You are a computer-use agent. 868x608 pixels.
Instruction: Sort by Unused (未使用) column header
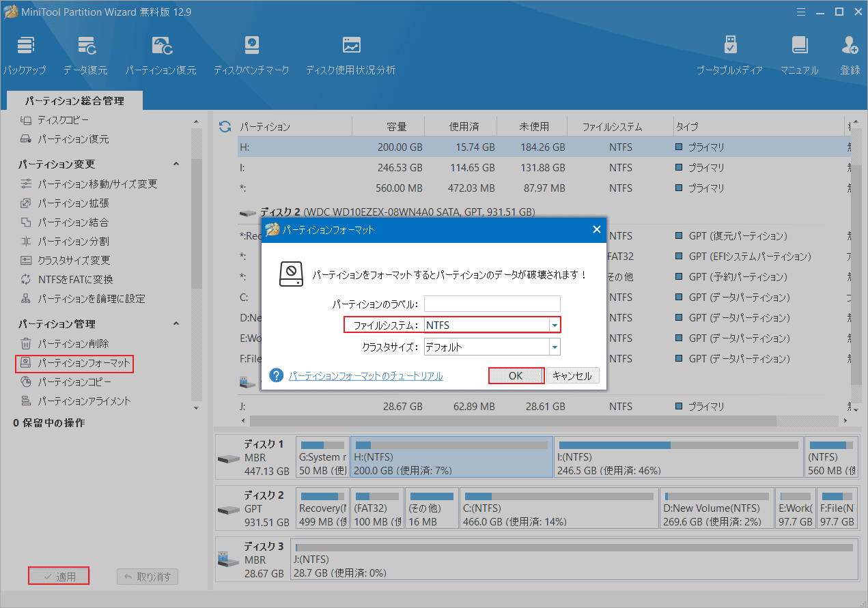(533, 127)
